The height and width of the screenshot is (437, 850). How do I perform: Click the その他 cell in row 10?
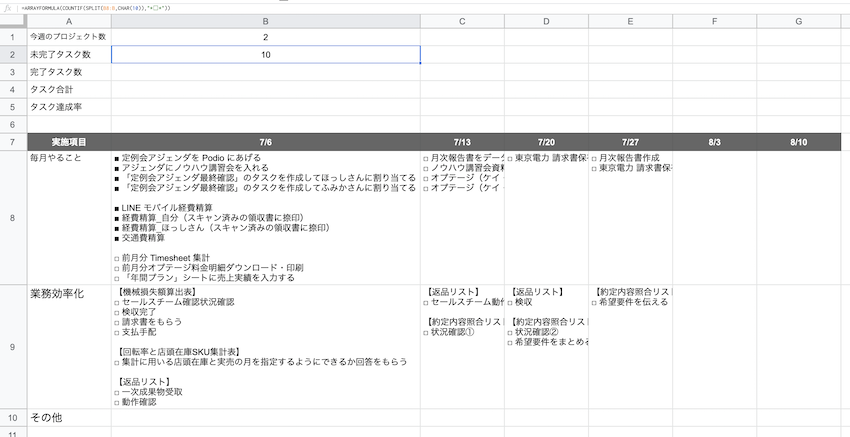pos(68,417)
